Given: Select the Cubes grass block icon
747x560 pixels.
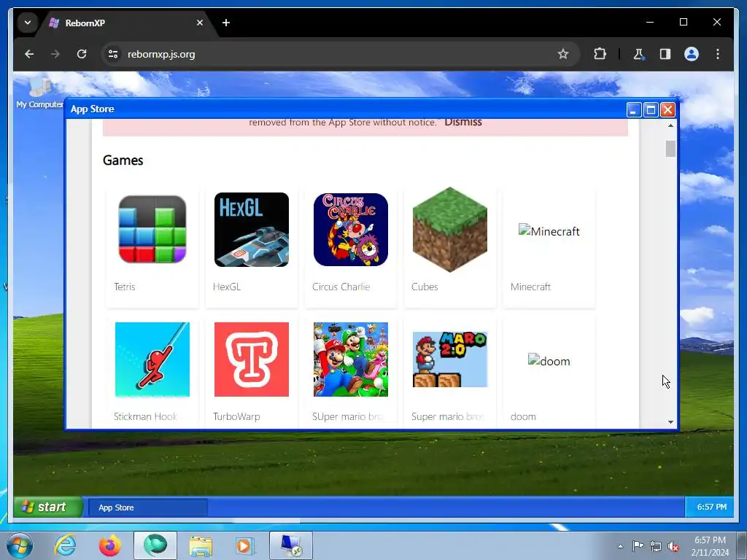Looking at the screenshot, I should click(449, 230).
